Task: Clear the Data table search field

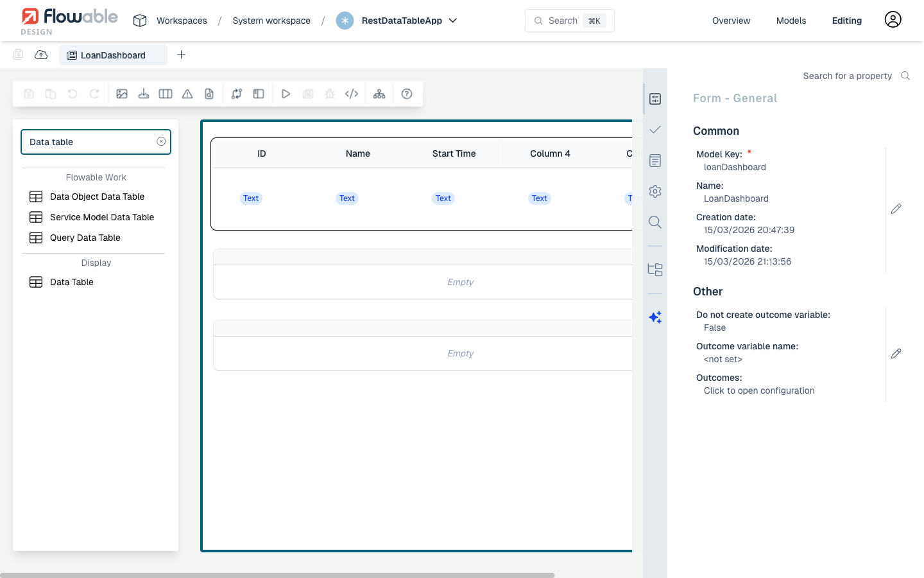Action: click(x=160, y=141)
